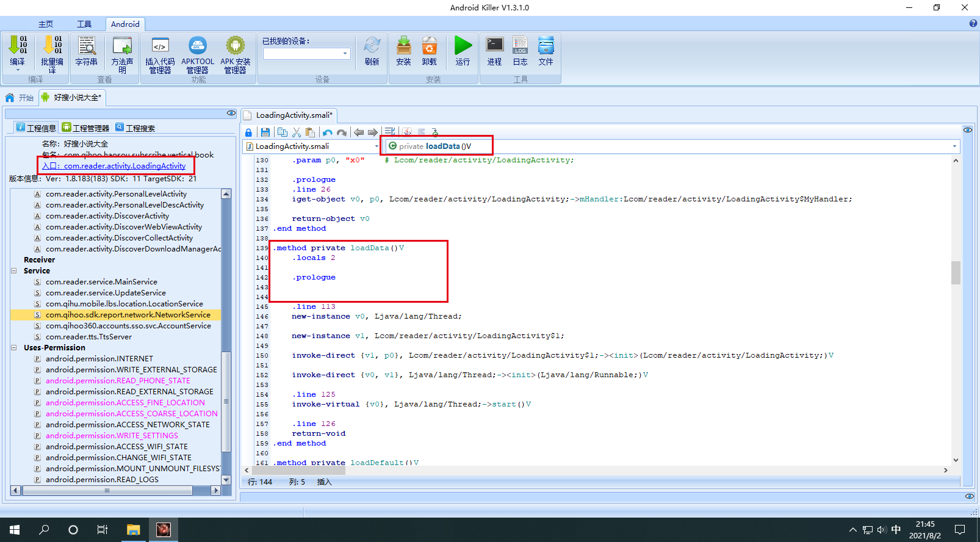
Task: Open the 已找到的设备 device dropdown
Action: pyautogui.click(x=345, y=54)
